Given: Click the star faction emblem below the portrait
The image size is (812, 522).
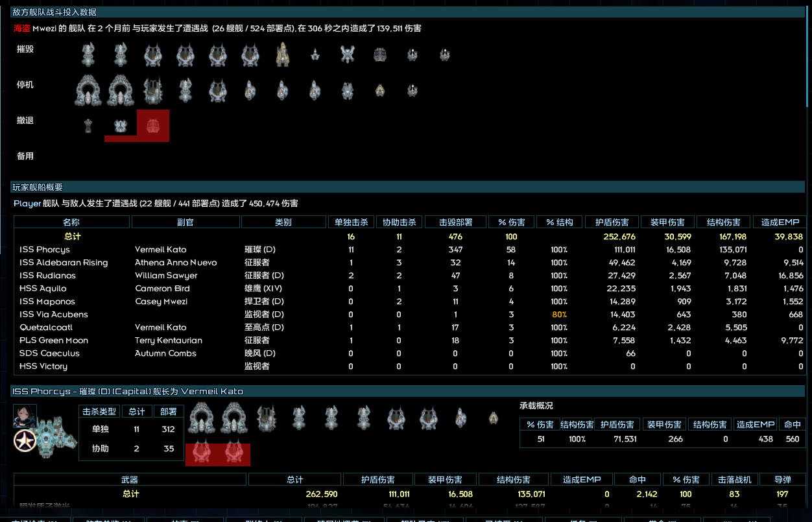Looking at the screenshot, I should (x=24, y=441).
